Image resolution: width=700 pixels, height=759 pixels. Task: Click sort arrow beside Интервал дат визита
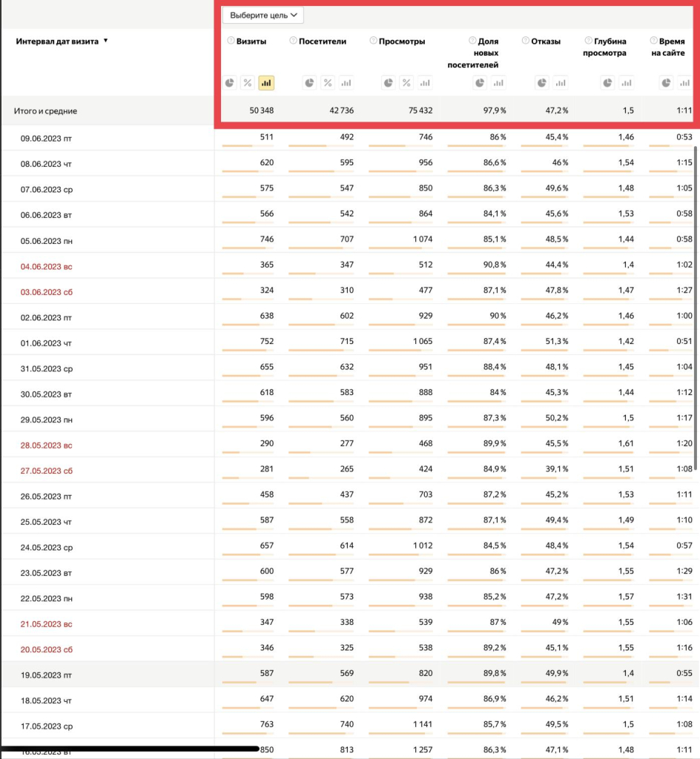click(106, 42)
